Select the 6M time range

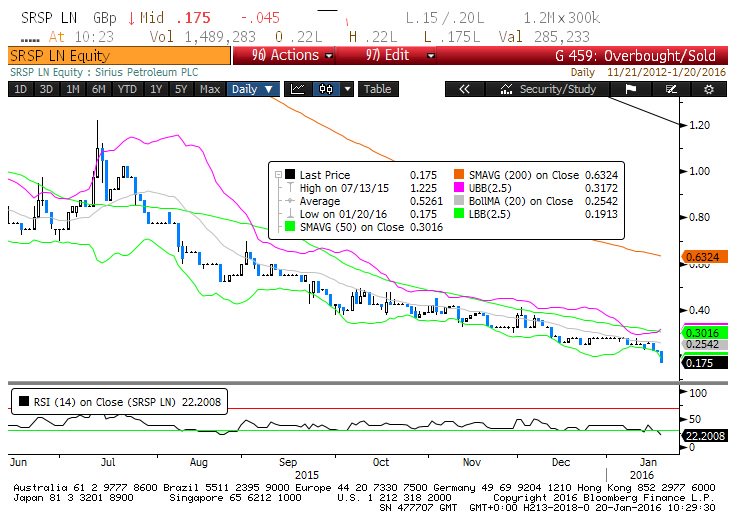[x=98, y=89]
